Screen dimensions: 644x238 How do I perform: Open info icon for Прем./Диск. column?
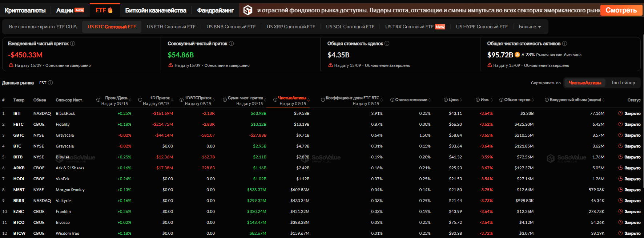tap(98, 100)
